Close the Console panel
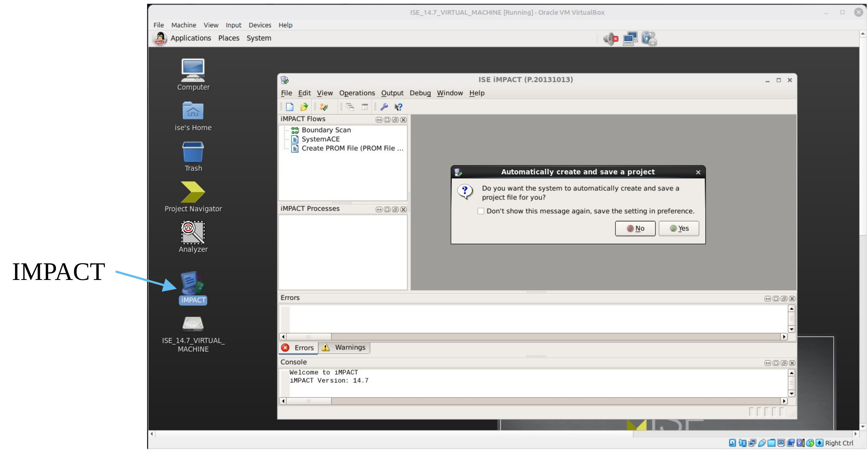Screen dimensions: 868x450 pos(792,363)
